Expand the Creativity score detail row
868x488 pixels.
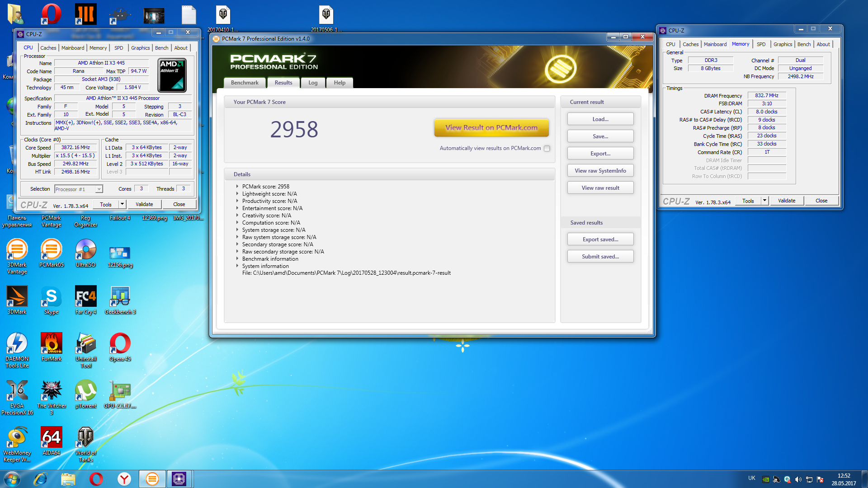point(237,215)
